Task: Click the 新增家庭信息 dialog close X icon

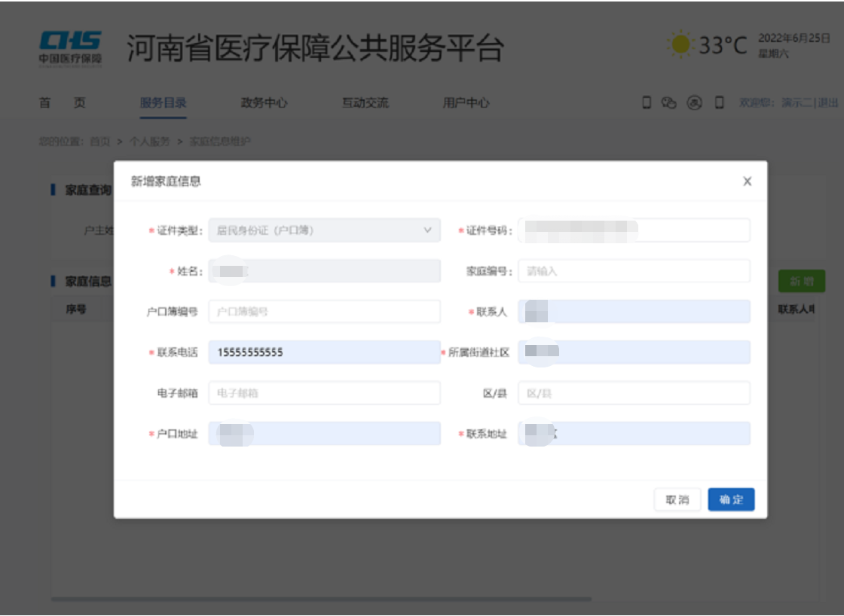Action: (x=747, y=181)
